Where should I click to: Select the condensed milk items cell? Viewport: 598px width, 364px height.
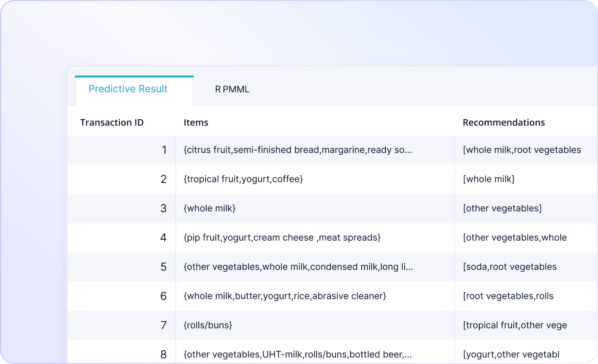(x=315, y=267)
